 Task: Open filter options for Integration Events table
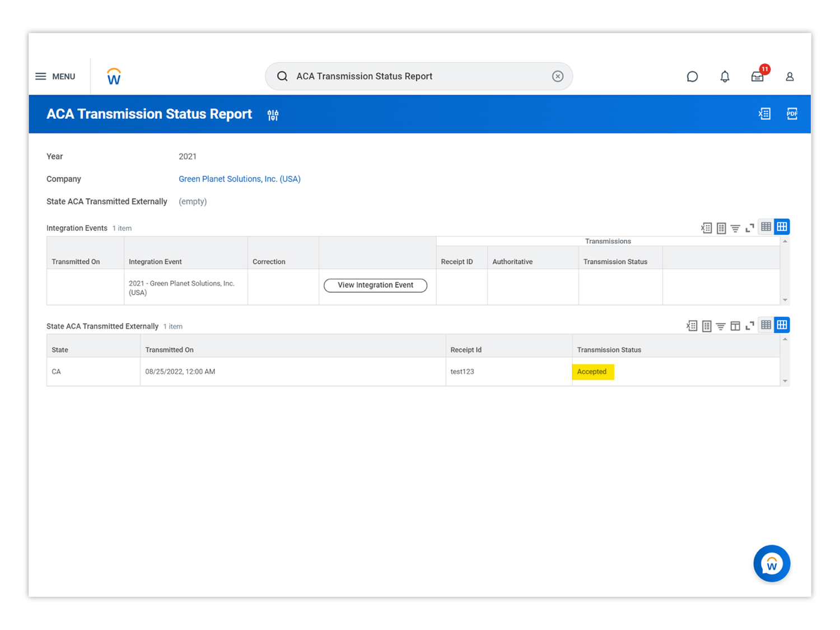(735, 228)
